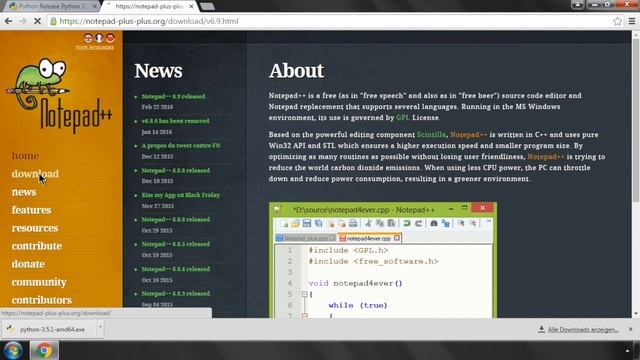Click the browser forward arrow
This screenshot has width=640, height=360.
(23, 21)
